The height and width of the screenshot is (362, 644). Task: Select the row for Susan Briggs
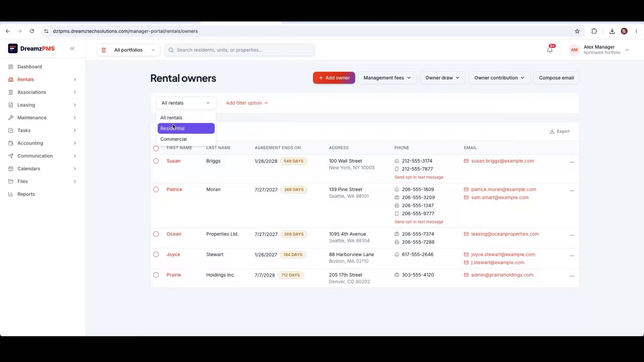156,161
